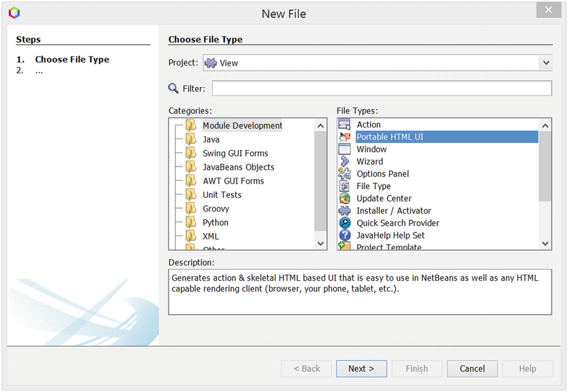This screenshot has height=392, width=568.
Task: Select the File Type entry
Action: coord(373,186)
